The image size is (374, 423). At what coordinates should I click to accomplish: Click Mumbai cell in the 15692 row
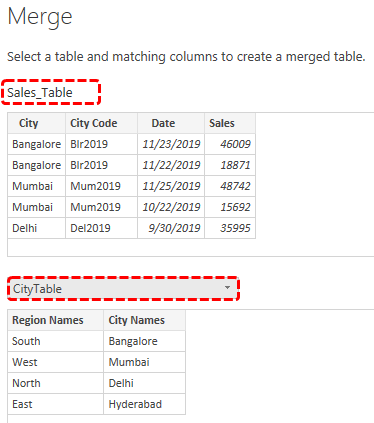pos(37,207)
